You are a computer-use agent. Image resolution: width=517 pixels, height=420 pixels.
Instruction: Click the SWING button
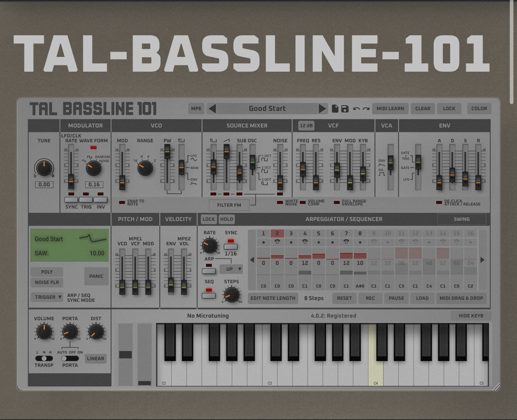[462, 219]
